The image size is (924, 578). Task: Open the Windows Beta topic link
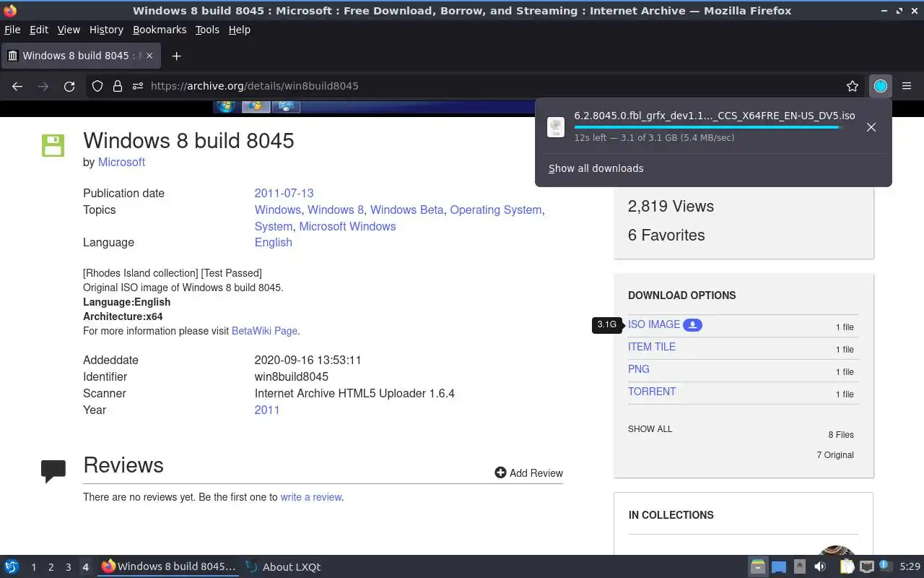click(406, 210)
